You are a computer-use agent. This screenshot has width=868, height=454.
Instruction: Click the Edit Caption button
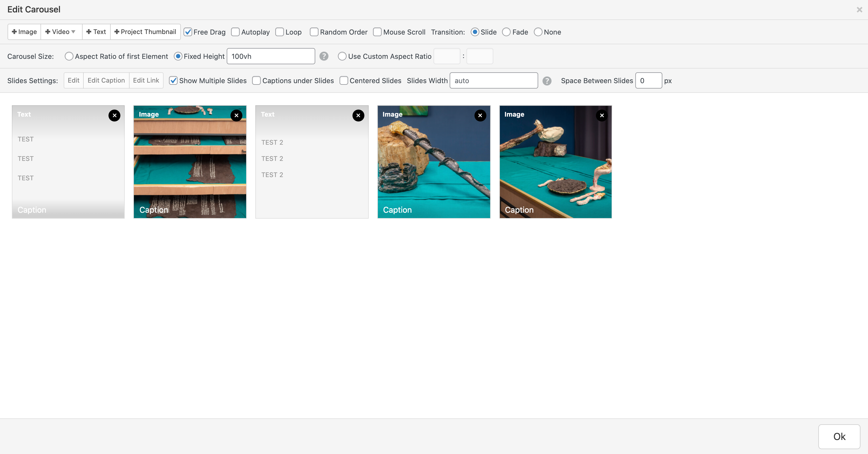click(x=106, y=80)
